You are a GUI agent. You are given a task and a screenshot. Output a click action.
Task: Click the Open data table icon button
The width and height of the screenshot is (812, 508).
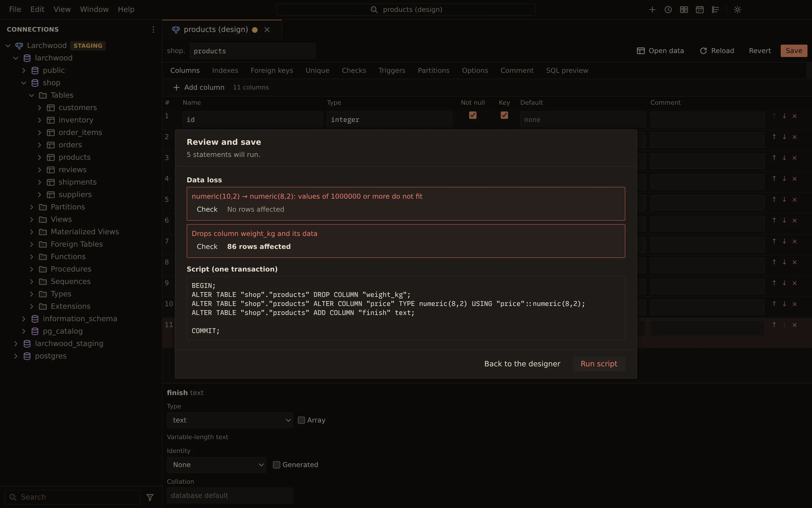tap(660, 51)
